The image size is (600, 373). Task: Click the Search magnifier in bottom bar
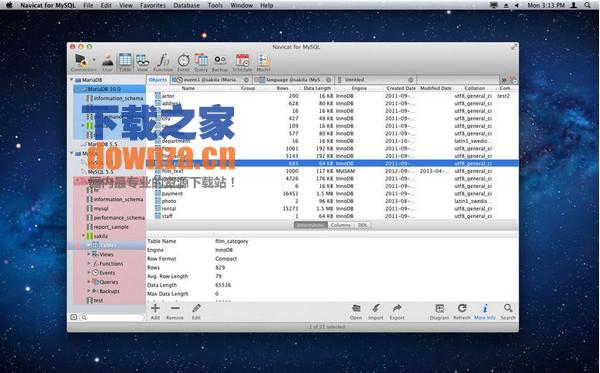[508, 312]
